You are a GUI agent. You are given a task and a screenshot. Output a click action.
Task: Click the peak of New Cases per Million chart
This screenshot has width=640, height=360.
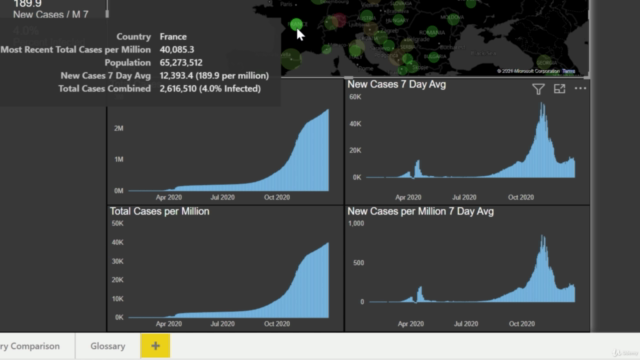click(542, 237)
